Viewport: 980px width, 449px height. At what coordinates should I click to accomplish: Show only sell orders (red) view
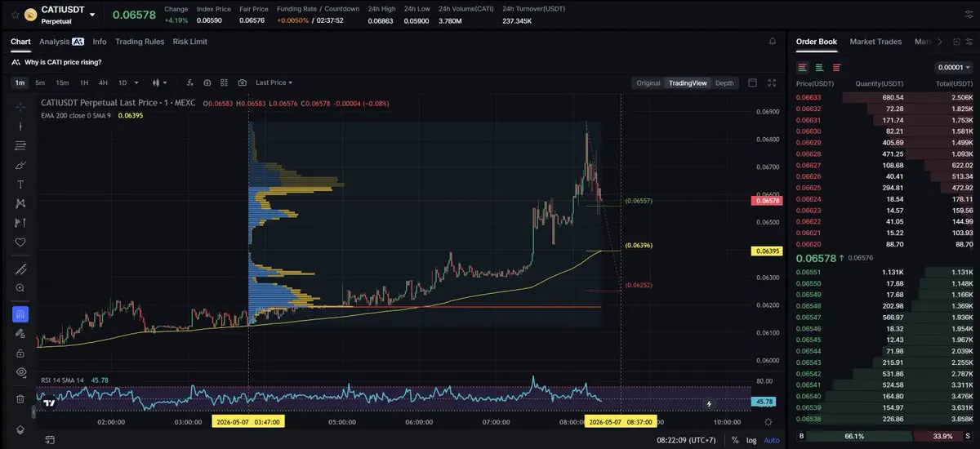[836, 67]
